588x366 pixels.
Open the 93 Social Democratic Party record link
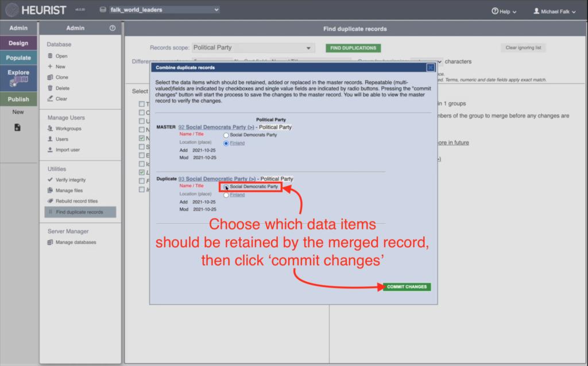(x=216, y=178)
